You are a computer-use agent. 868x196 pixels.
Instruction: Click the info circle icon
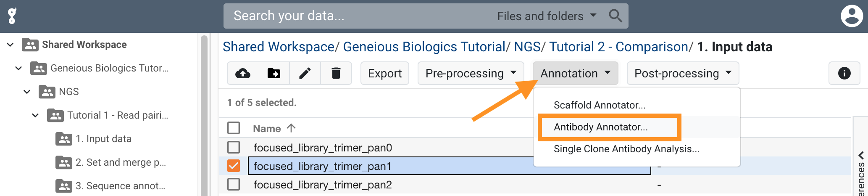[844, 73]
